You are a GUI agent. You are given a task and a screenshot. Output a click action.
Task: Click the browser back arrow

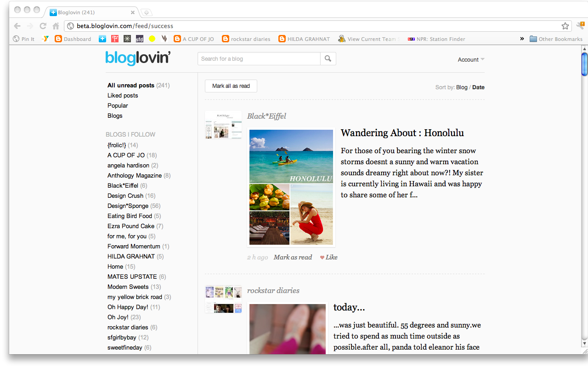17,26
